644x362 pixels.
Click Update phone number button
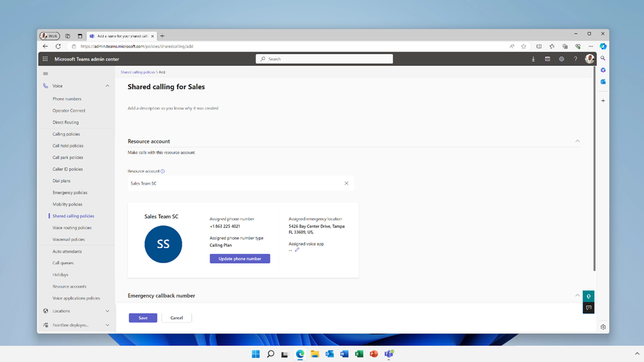(x=240, y=258)
